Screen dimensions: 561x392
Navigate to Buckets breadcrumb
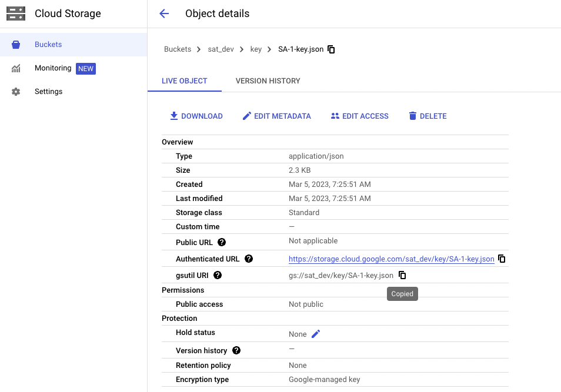tap(178, 49)
